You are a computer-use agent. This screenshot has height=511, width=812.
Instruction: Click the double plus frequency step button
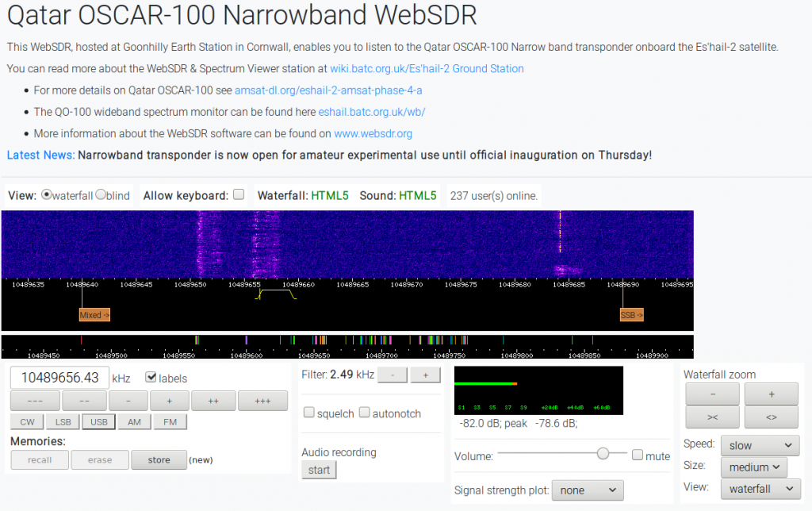pyautogui.click(x=213, y=401)
